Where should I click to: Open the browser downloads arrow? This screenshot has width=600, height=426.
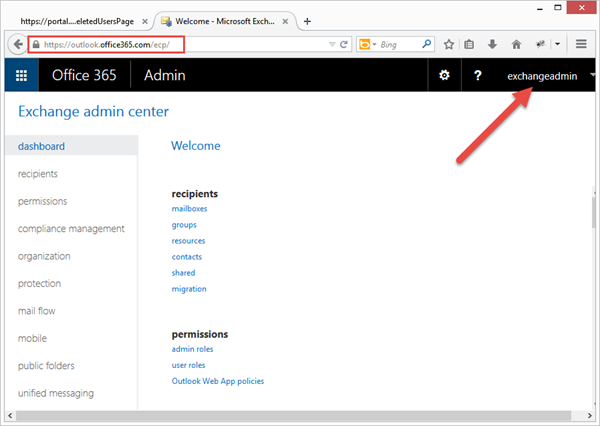click(x=492, y=44)
